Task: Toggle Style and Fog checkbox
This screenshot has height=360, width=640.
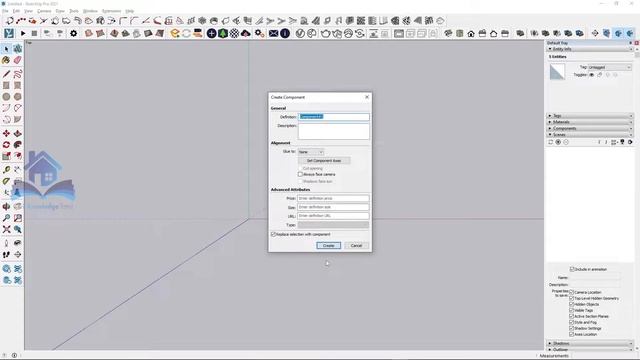Action: (572, 322)
